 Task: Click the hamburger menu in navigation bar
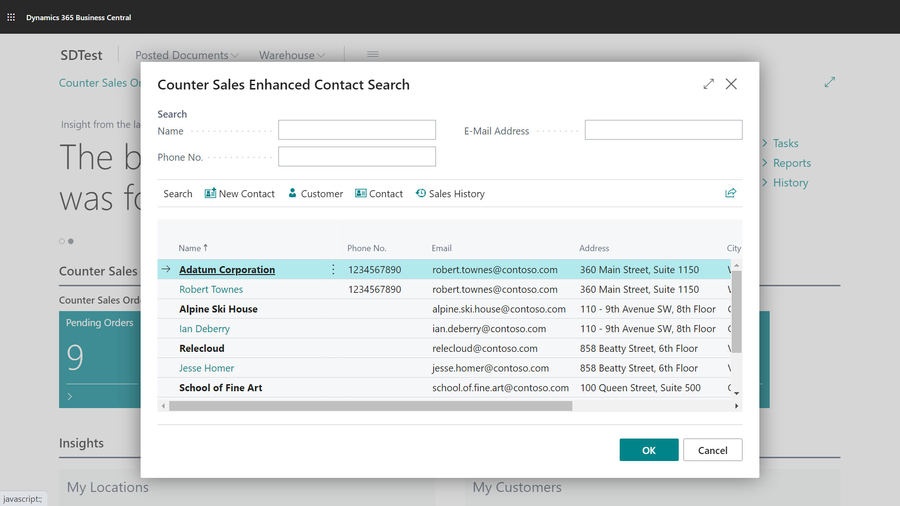click(372, 55)
